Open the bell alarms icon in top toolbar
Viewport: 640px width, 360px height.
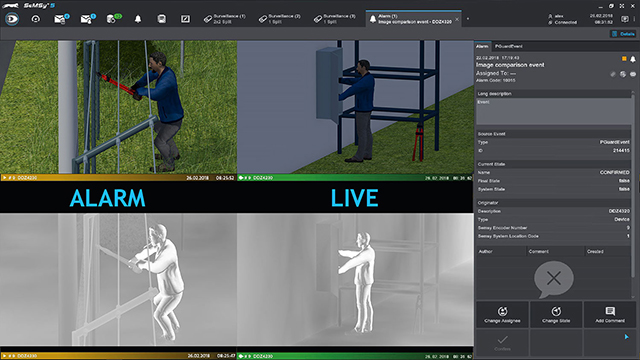pos(138,19)
